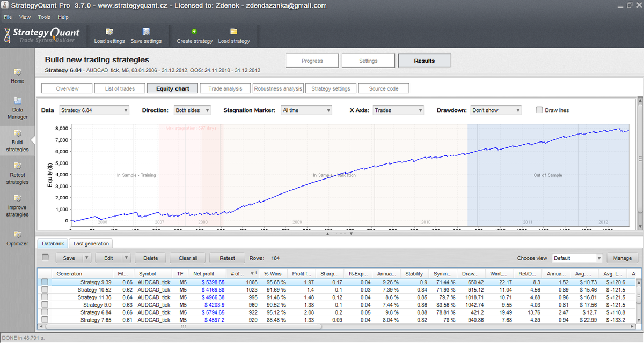Click the Clear all button
Screen dimensions: 644x343
[x=188, y=258]
